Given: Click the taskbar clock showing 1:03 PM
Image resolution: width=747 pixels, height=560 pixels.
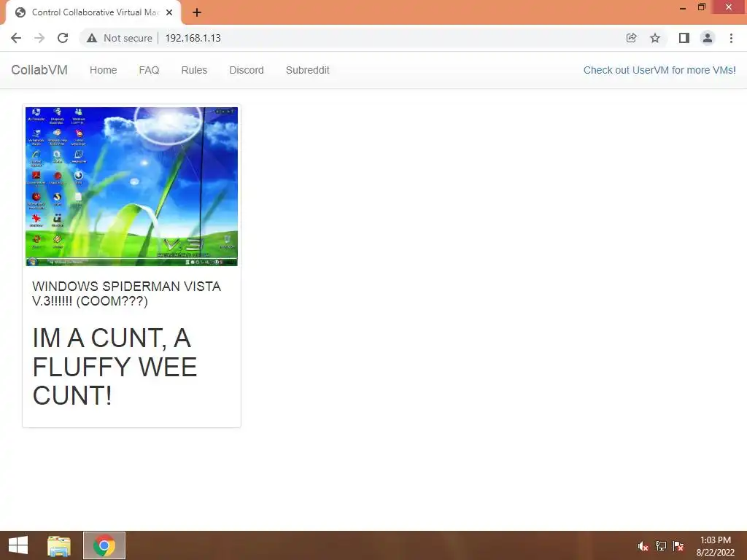Looking at the screenshot, I should pyautogui.click(x=716, y=545).
